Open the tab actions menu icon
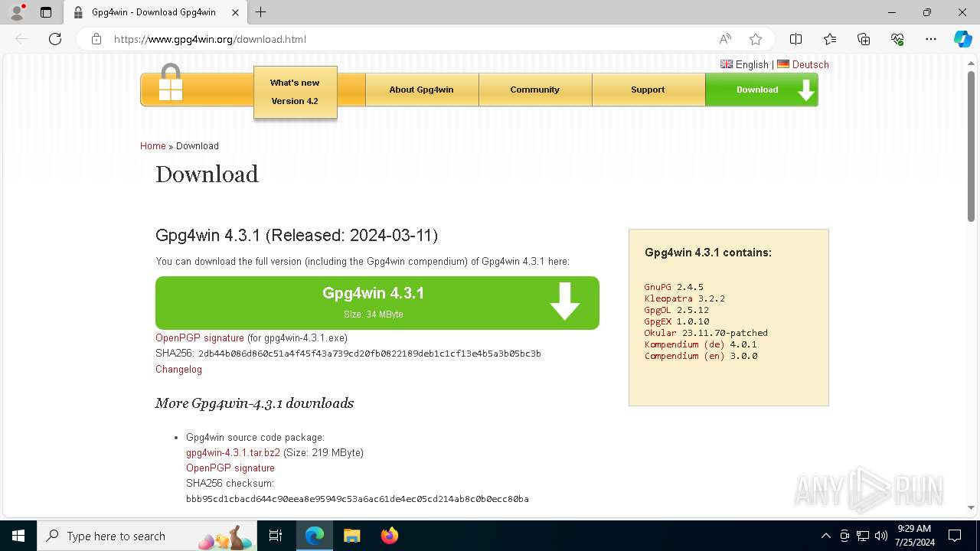 [x=46, y=12]
